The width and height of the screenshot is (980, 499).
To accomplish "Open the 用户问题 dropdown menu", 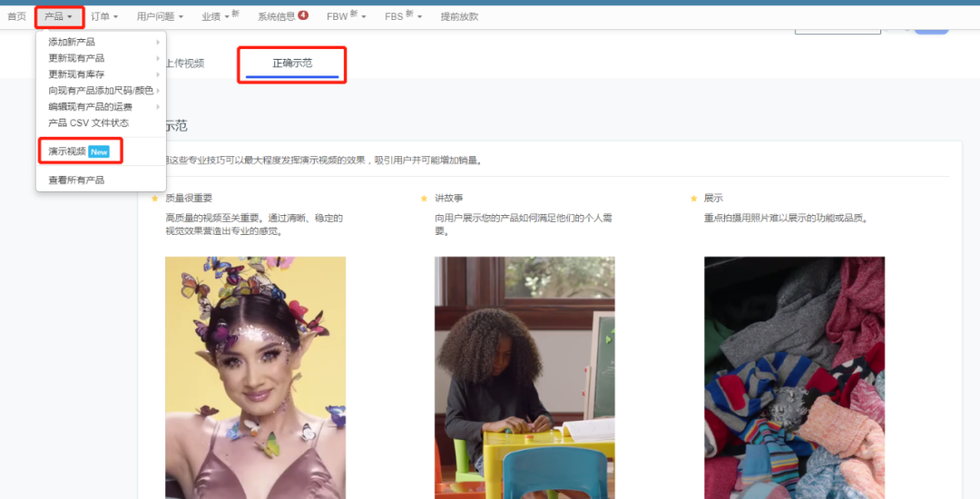I will (160, 16).
